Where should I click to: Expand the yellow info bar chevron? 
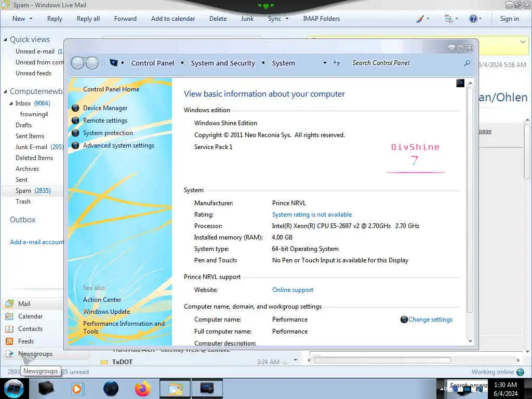coord(523,42)
